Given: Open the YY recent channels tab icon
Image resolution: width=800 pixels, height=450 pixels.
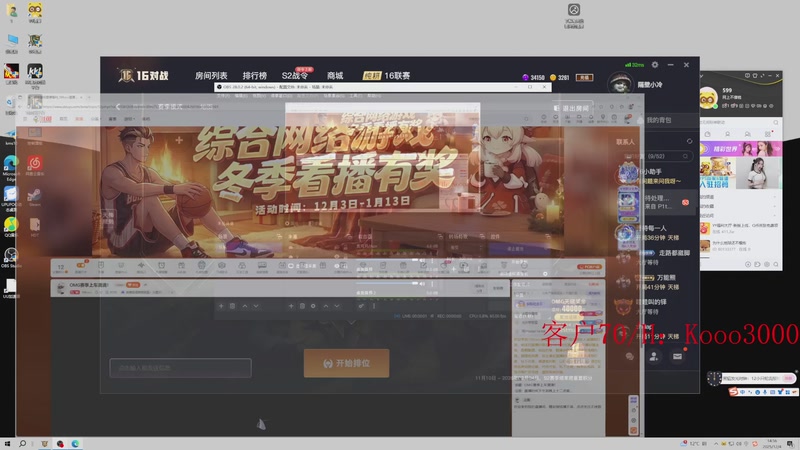Looking at the screenshot, I should (x=708, y=134).
